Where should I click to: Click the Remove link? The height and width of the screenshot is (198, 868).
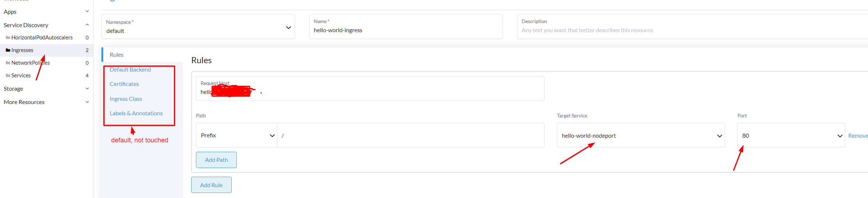pos(857,136)
